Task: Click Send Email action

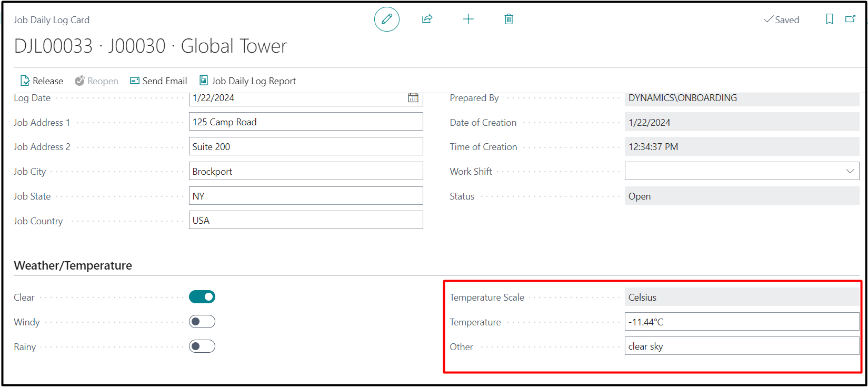Action: pyautogui.click(x=158, y=81)
